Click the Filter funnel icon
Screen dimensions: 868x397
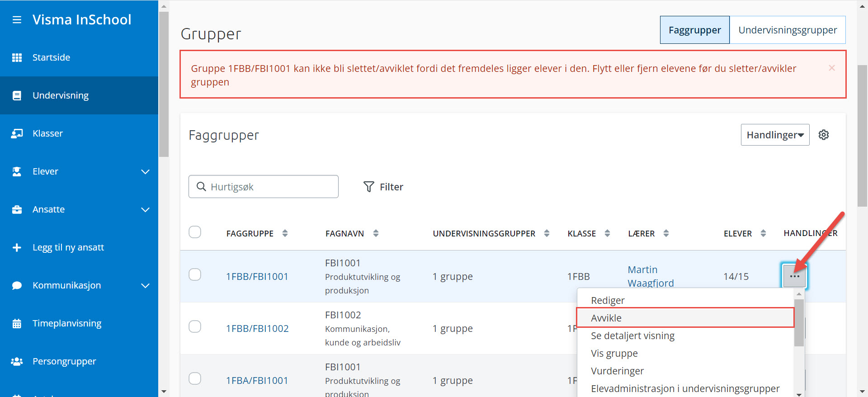369,187
